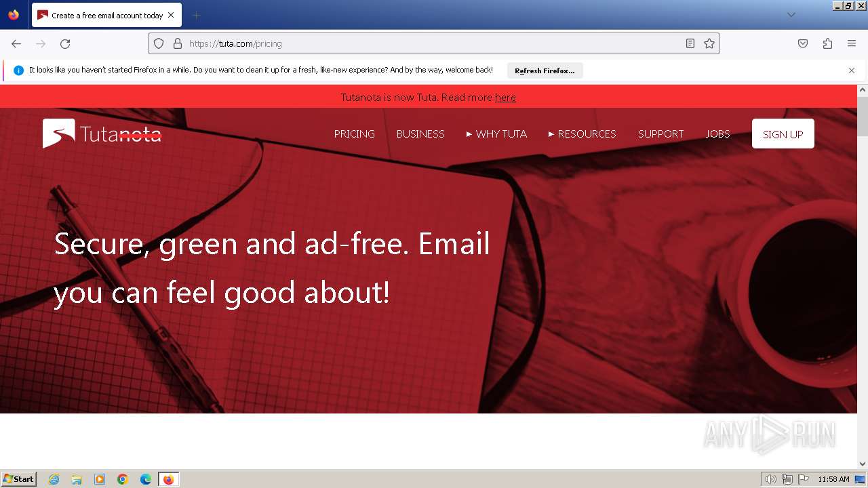868x488 pixels.
Task: Follow the 'here' link in red banner
Action: [x=505, y=97]
